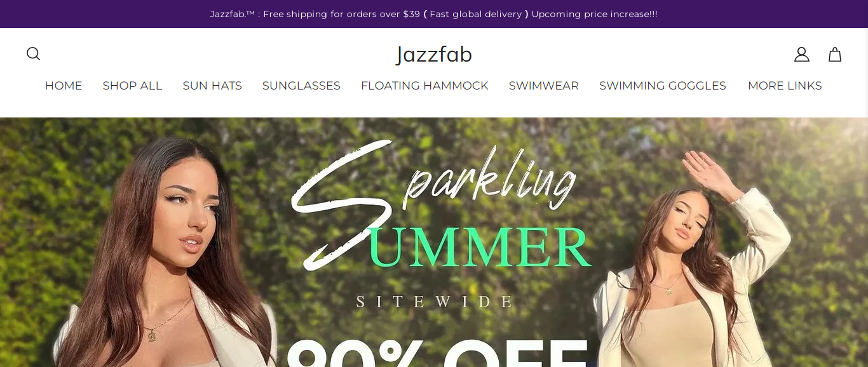
Task: Go to the HOME menu item
Action: (64, 86)
